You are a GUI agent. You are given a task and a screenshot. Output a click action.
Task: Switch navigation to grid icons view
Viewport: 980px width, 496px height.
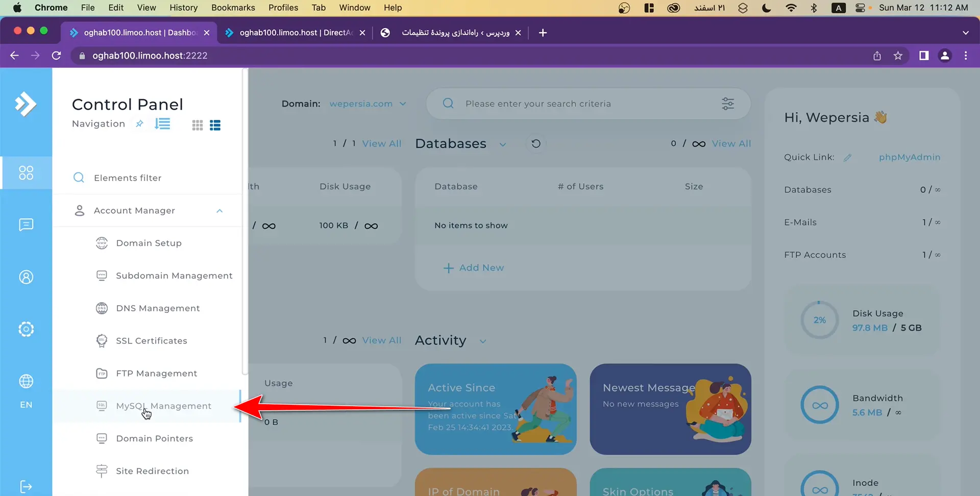point(198,125)
